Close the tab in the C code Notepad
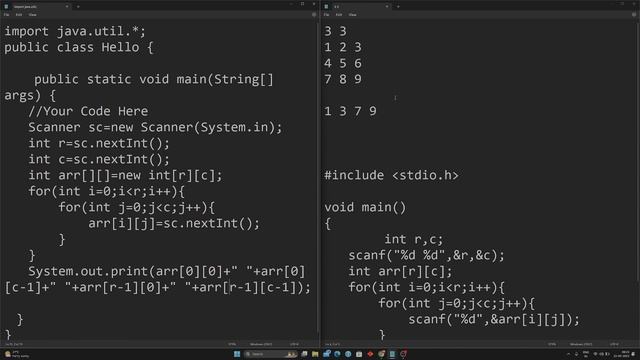Viewport: 640px width, 360px height. (387, 7)
